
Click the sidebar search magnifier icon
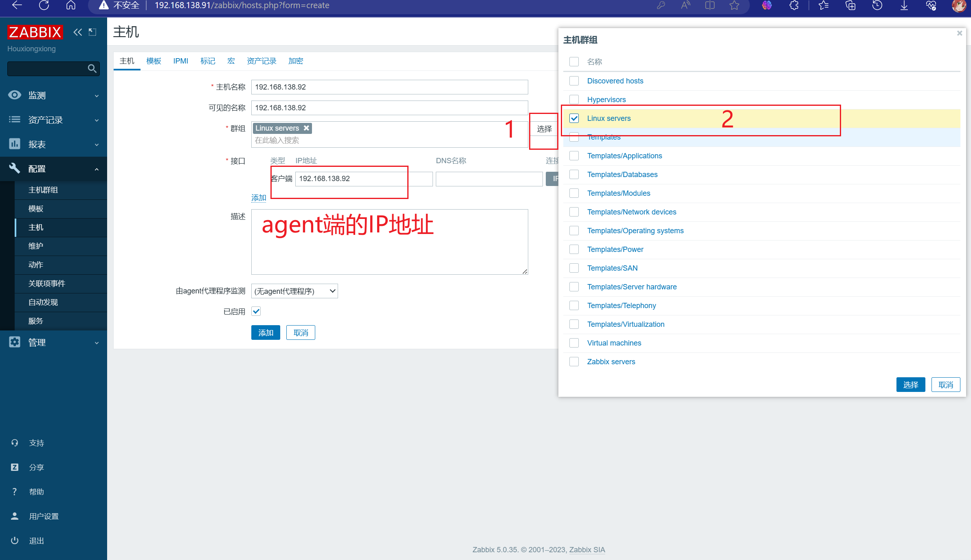92,69
